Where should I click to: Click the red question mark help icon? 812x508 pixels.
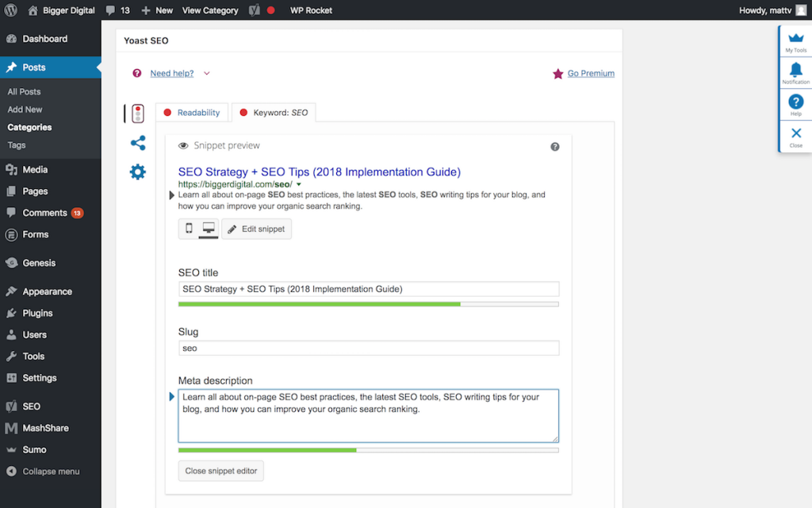(136, 73)
